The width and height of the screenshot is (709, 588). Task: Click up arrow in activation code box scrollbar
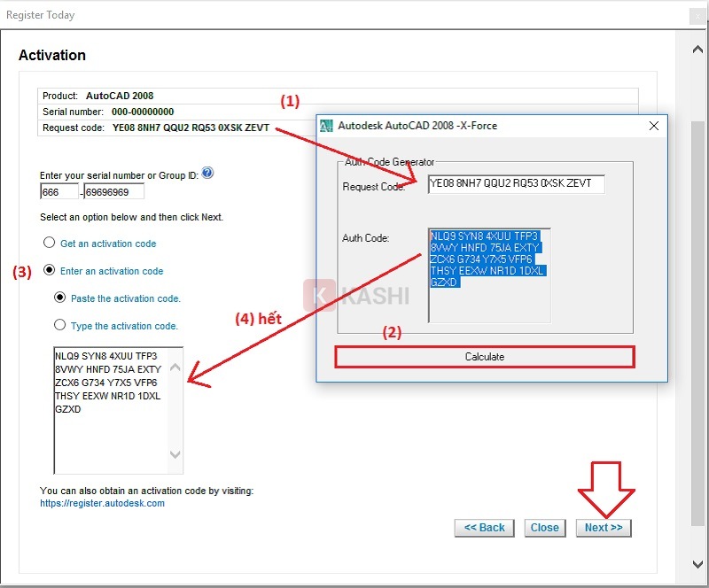175,367
